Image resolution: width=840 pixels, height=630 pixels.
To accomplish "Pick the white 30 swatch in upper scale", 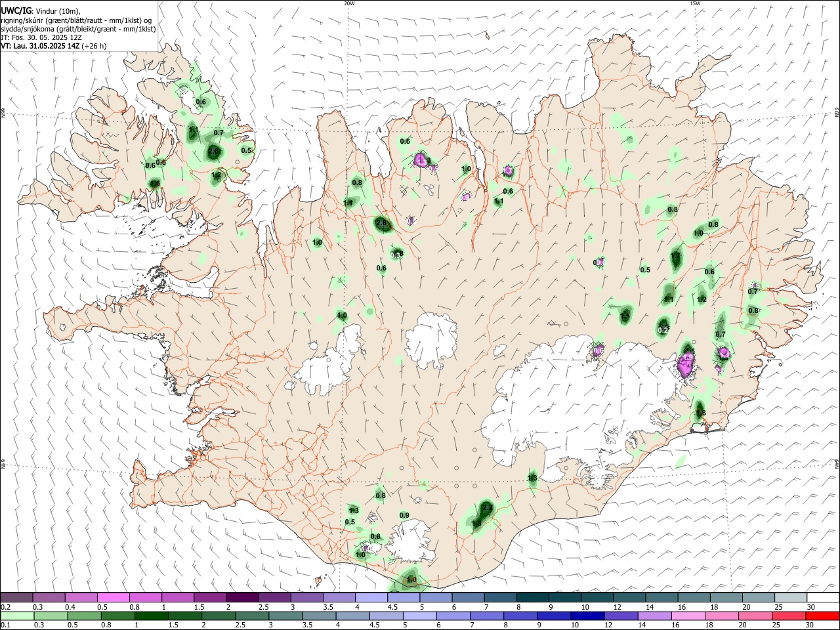I will point(822,597).
